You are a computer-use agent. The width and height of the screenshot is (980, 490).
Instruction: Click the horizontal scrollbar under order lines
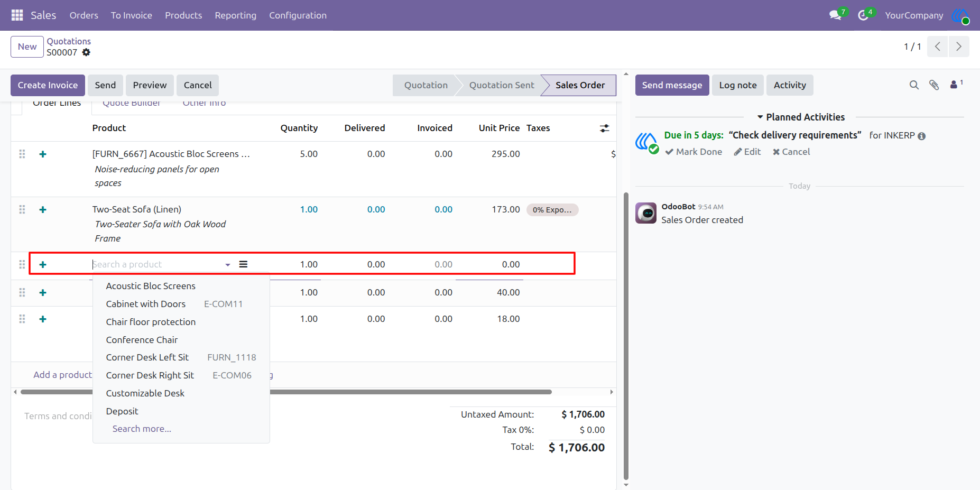tap(286, 392)
